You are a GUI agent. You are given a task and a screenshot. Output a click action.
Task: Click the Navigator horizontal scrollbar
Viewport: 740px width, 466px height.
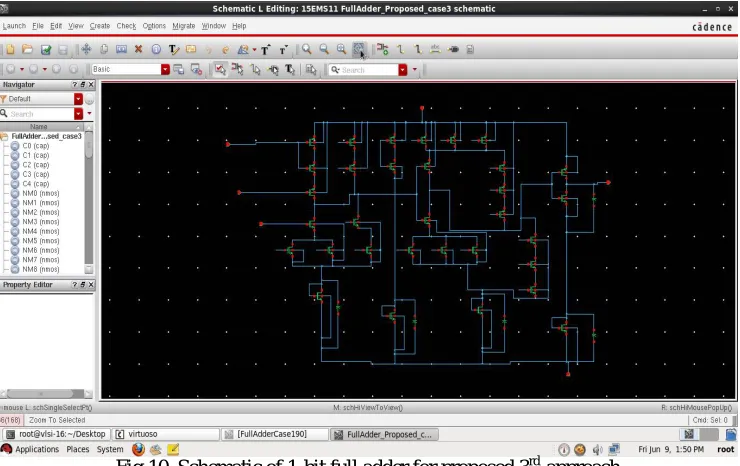coord(46,393)
